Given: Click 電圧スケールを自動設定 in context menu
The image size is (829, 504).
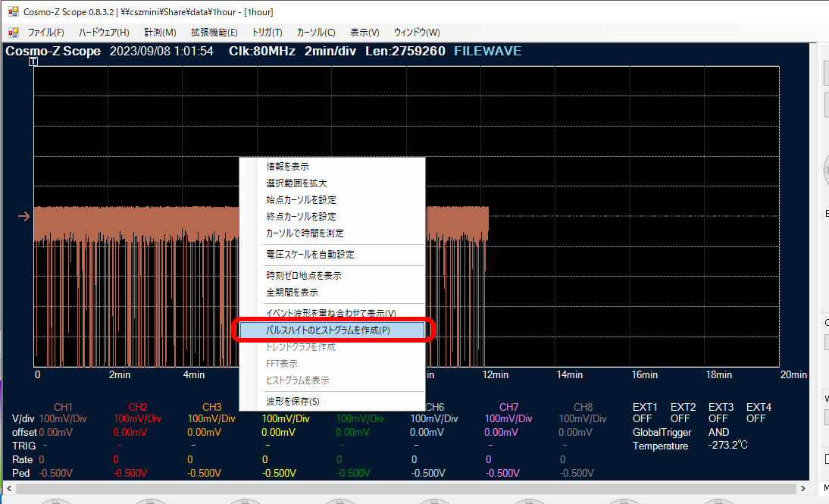Looking at the screenshot, I should click(x=310, y=255).
